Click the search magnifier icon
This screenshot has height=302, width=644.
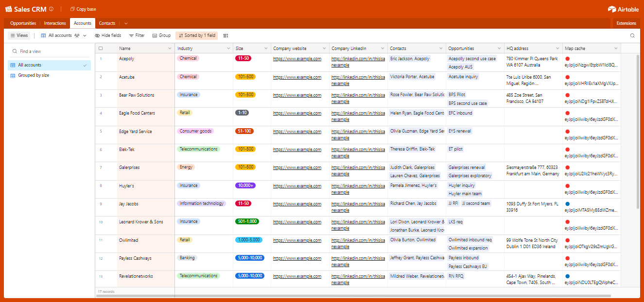coord(632,35)
